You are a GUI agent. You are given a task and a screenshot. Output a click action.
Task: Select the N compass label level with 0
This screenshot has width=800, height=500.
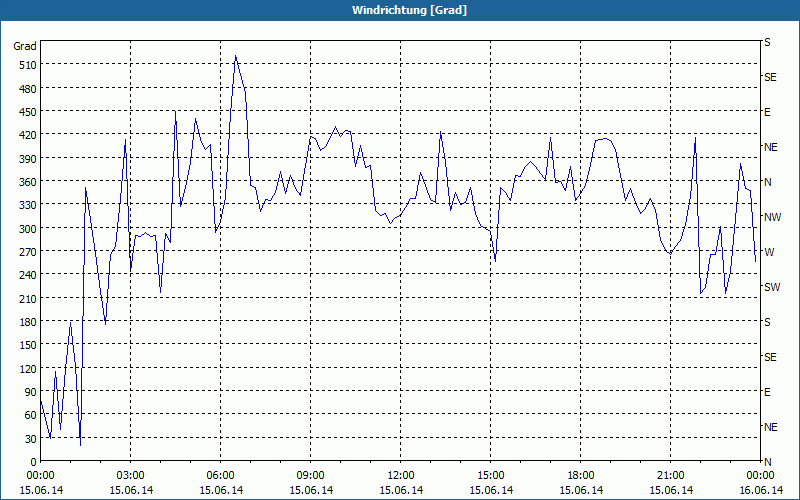tap(767, 462)
